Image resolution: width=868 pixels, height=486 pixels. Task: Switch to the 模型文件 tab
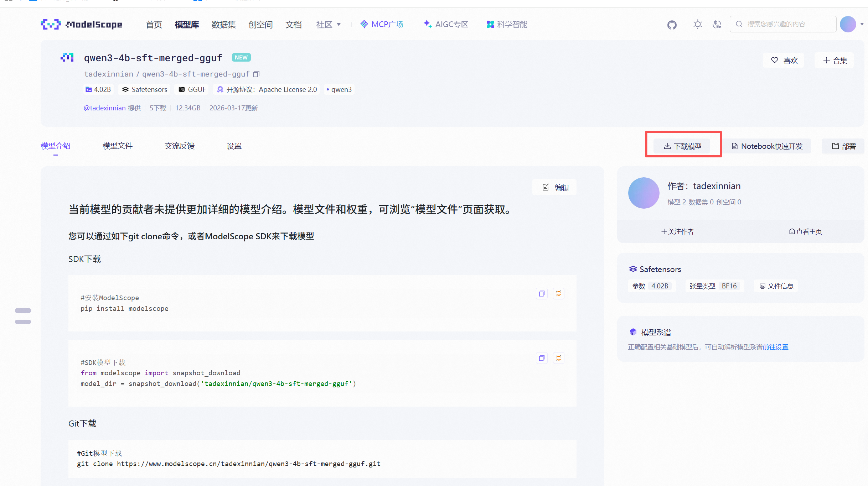(117, 146)
